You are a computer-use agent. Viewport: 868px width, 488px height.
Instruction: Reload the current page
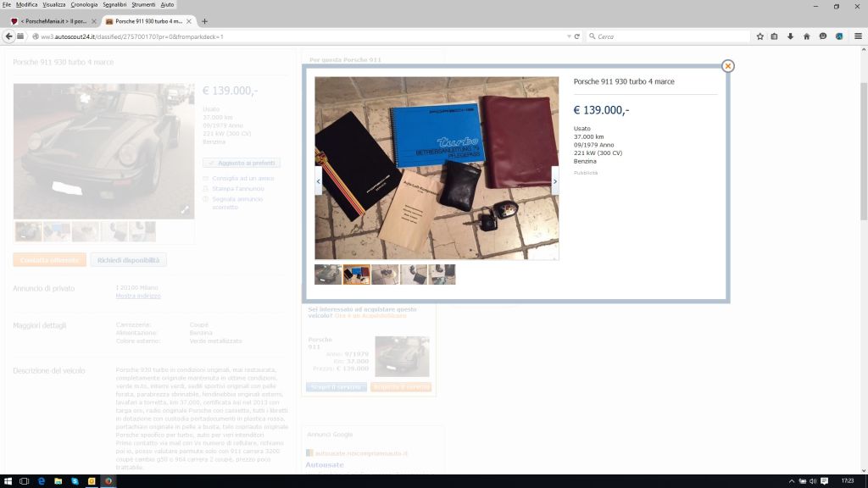tap(576, 36)
